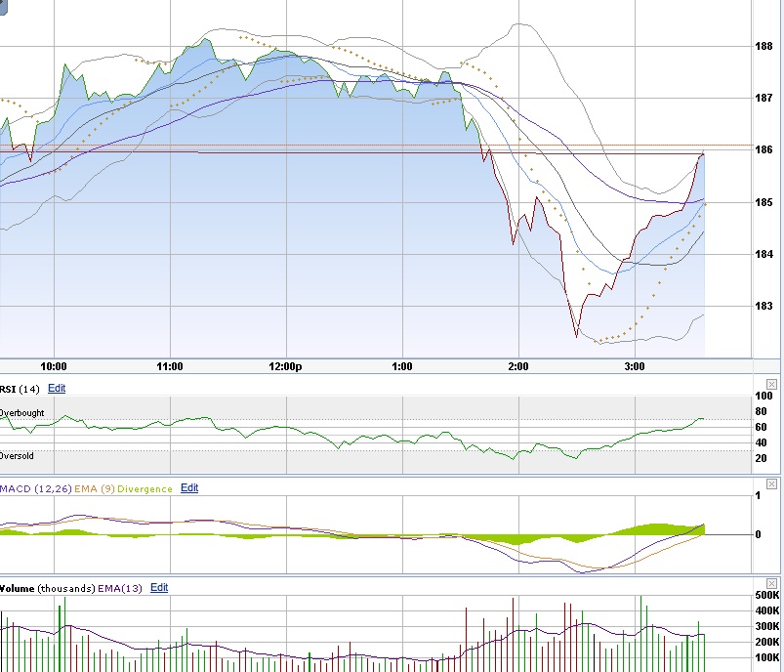784x672 pixels.
Task: Close the Volume indicator panel
Action: 770,583
